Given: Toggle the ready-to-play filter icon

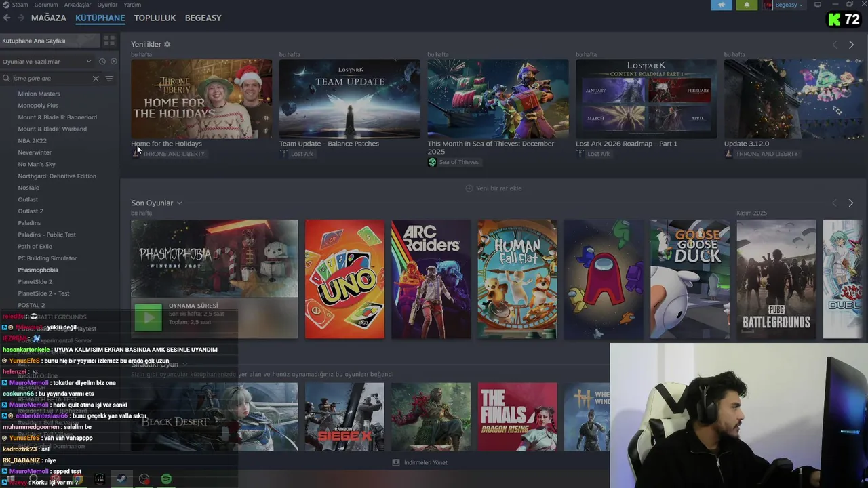Looking at the screenshot, I should (113, 62).
